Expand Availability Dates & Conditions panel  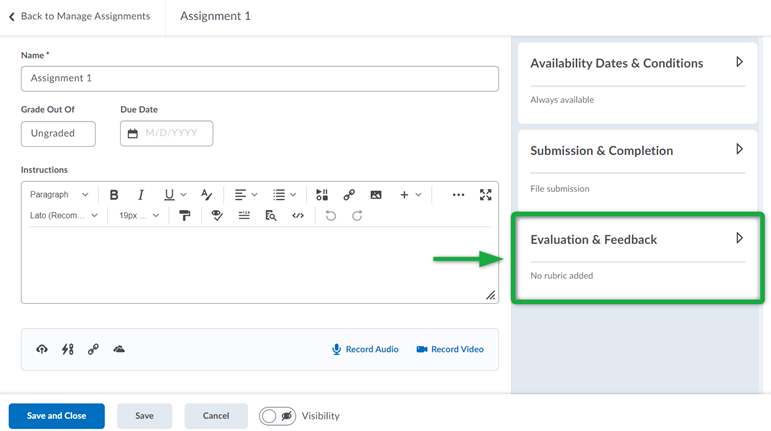[x=739, y=62]
